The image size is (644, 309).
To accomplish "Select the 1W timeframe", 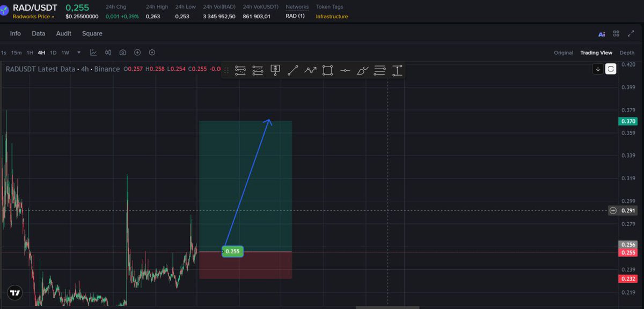I will click(x=65, y=53).
